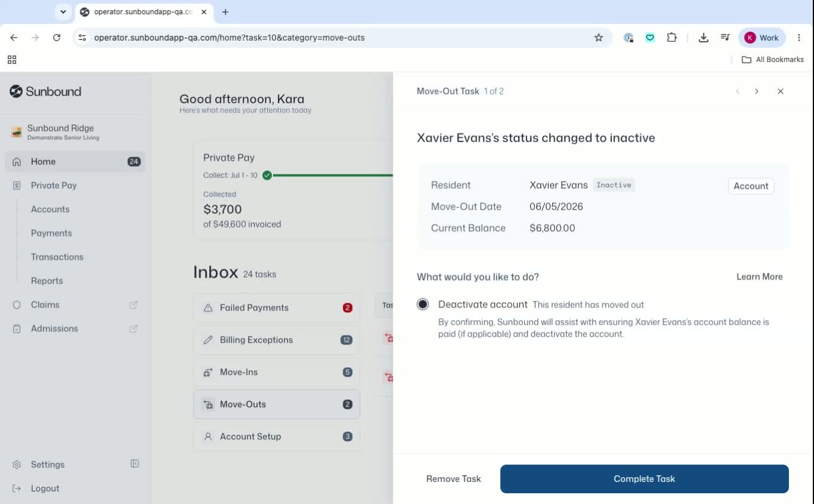Open Home in the sidebar
Screen dimensions: 814x504
[x=75, y=161]
